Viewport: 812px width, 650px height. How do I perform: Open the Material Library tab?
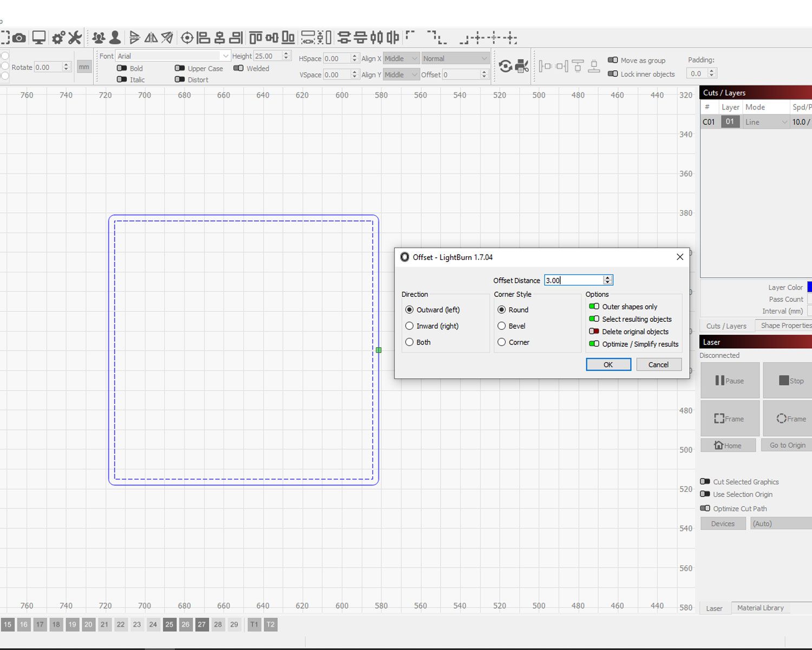(761, 608)
